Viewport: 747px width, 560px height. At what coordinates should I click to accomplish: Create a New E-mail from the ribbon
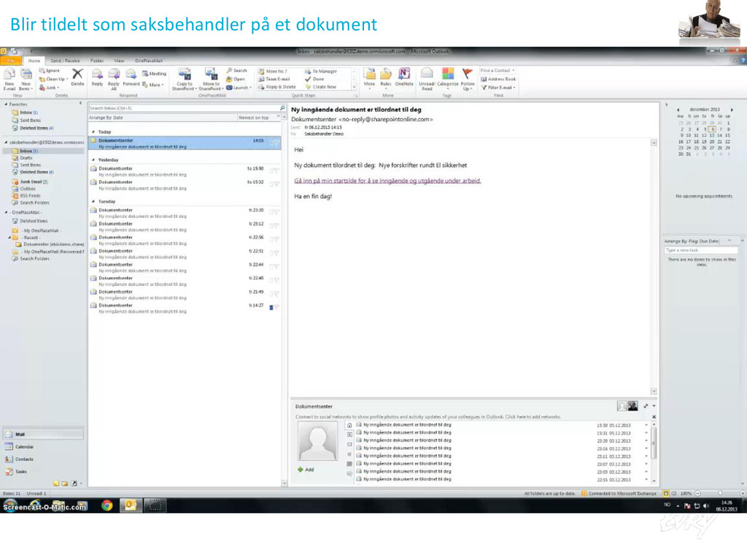[9, 78]
